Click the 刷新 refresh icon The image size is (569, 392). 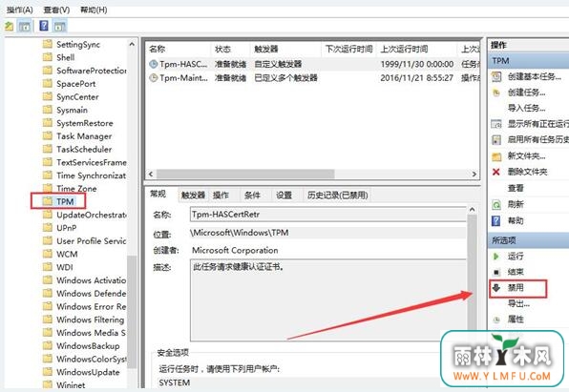[496, 204]
